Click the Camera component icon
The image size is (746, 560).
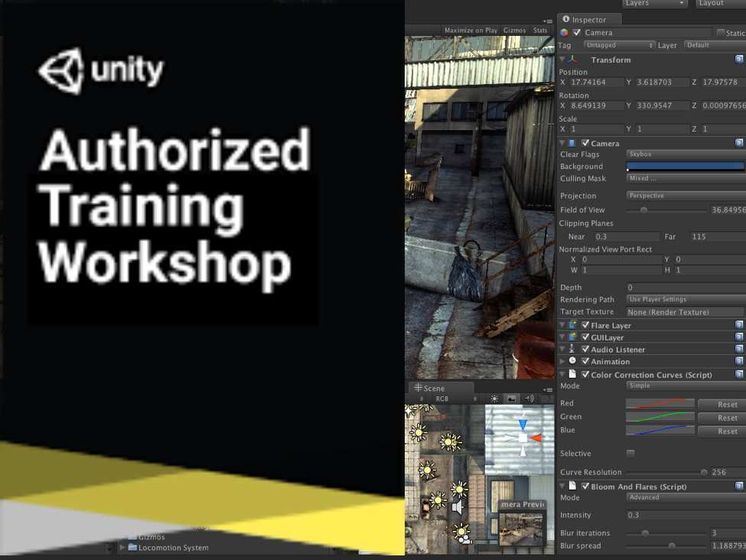(x=572, y=143)
